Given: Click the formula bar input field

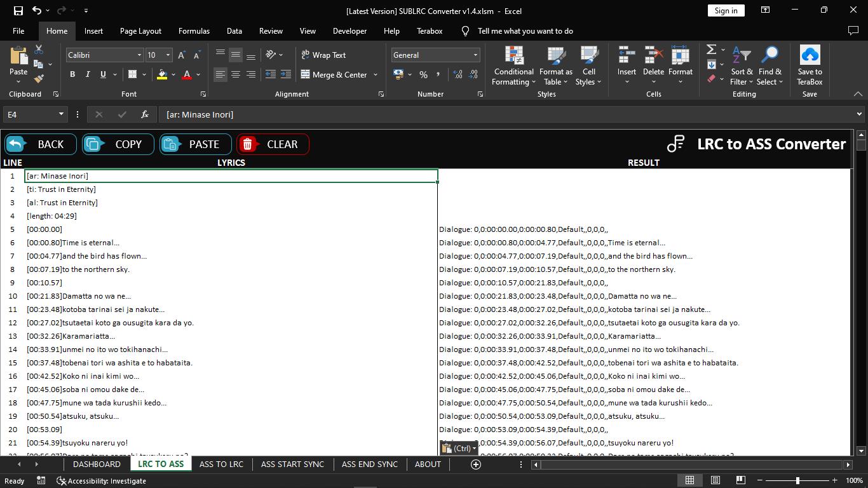Looking at the screenshot, I should tap(505, 114).
